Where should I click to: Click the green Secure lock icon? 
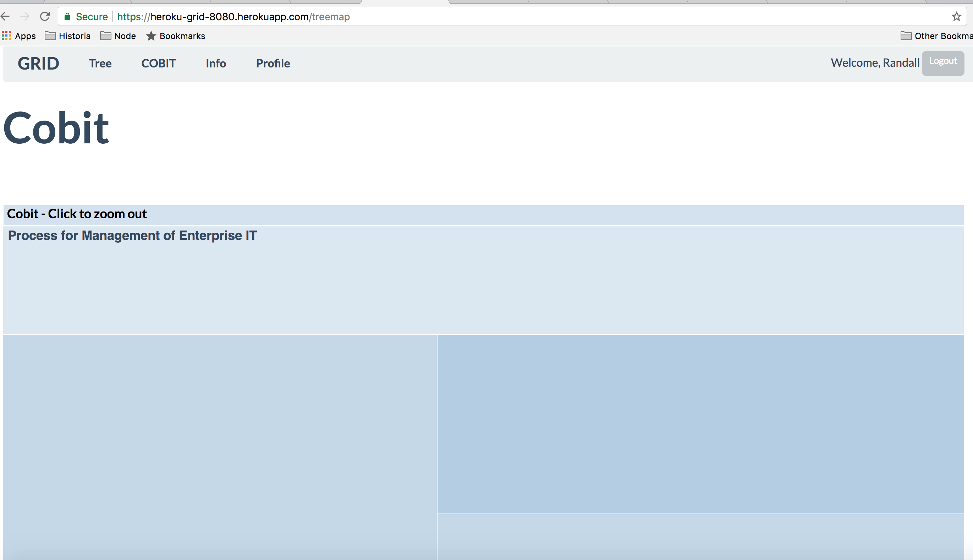point(67,17)
